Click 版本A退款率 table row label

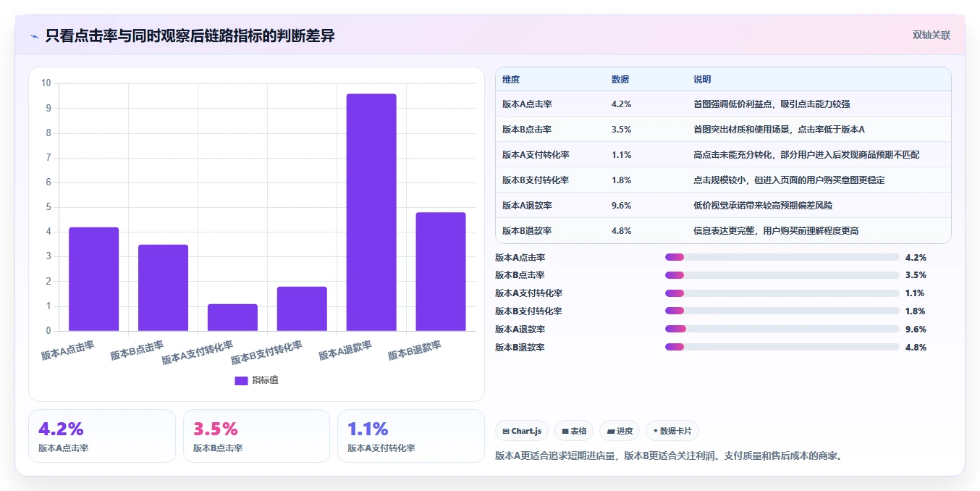click(527, 206)
